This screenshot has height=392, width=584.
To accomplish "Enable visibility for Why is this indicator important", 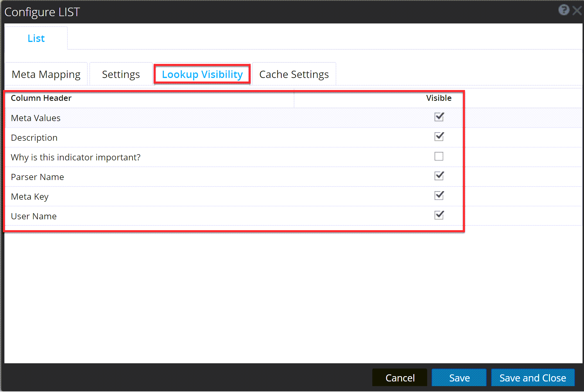I will (439, 157).
